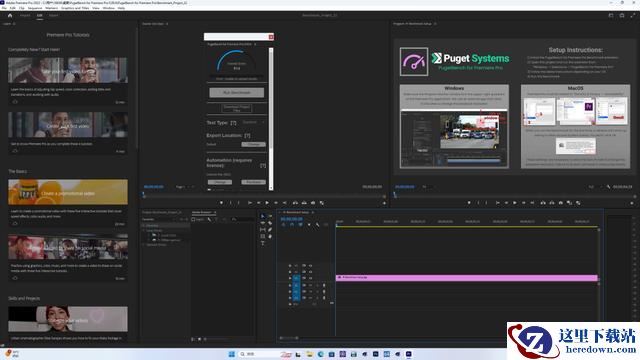This screenshot has width=640, height=360.
Task: Export a frame from the Program monitor
Action: [560, 203]
